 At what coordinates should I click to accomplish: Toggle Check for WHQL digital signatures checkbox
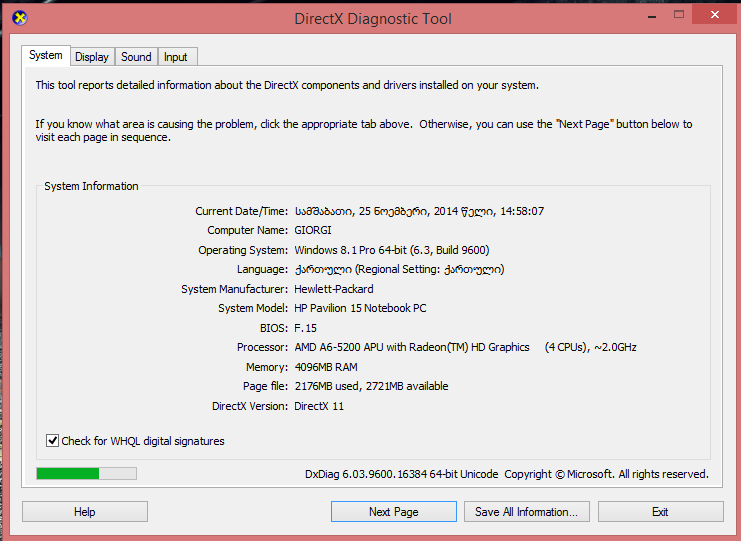[x=52, y=441]
